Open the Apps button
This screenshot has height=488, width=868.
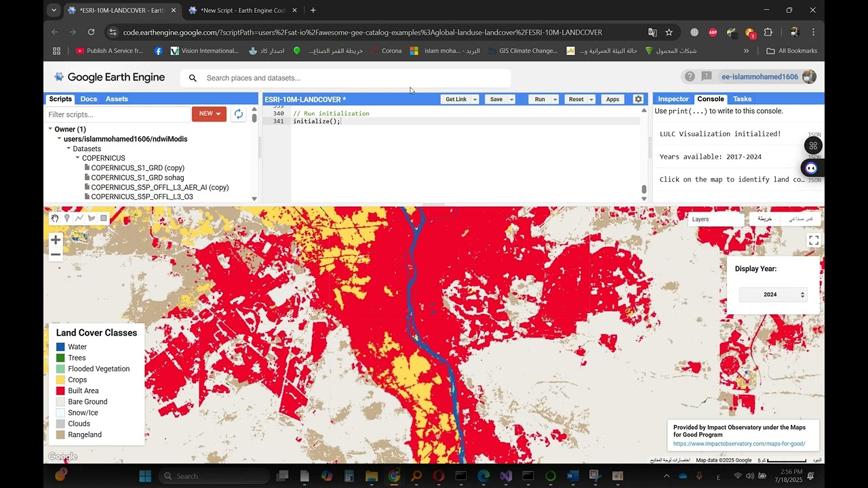(613, 99)
